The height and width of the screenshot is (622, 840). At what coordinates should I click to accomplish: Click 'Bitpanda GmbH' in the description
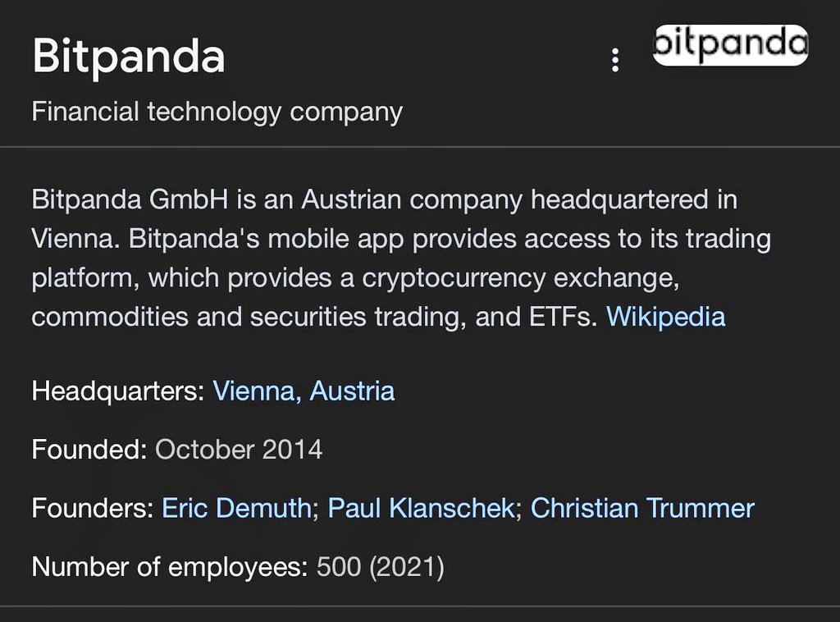click(x=133, y=199)
